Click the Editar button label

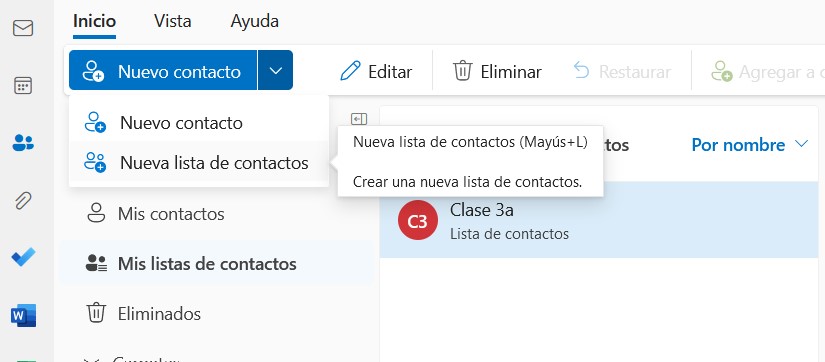click(x=390, y=72)
